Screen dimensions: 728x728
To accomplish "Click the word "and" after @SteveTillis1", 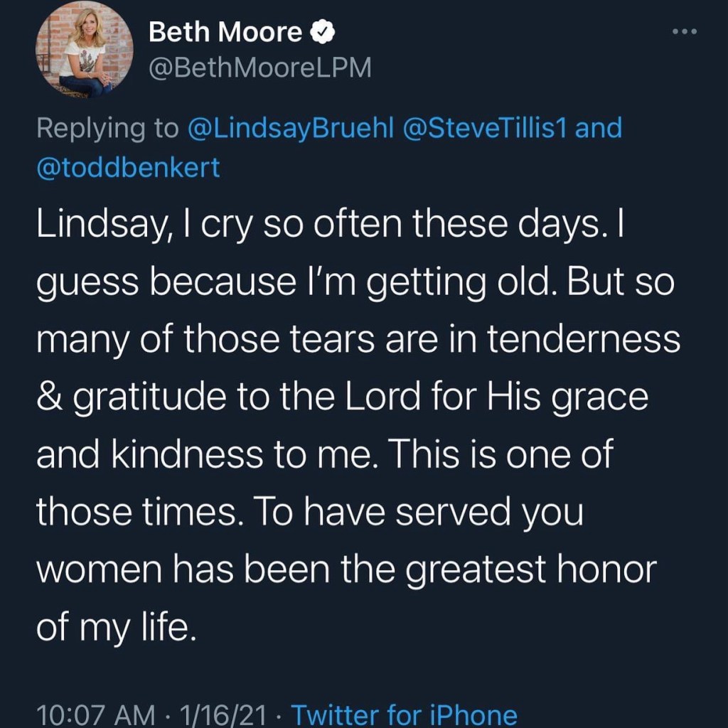I will pyautogui.click(x=598, y=128).
